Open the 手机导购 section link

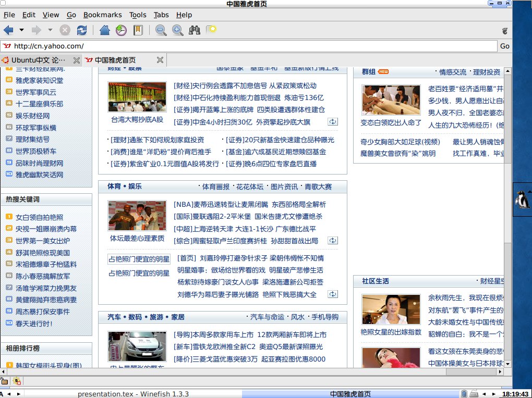click(325, 317)
